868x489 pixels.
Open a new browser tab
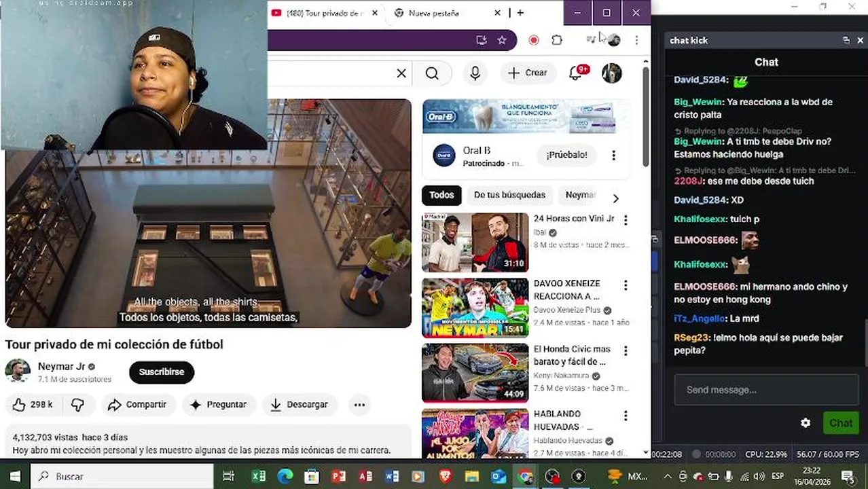520,13
